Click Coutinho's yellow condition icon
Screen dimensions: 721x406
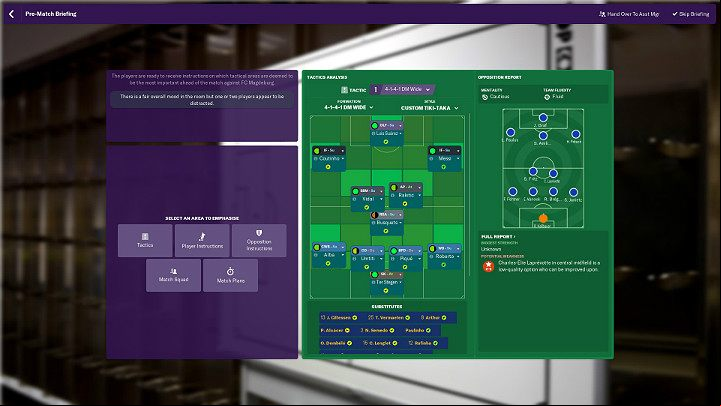point(328,167)
